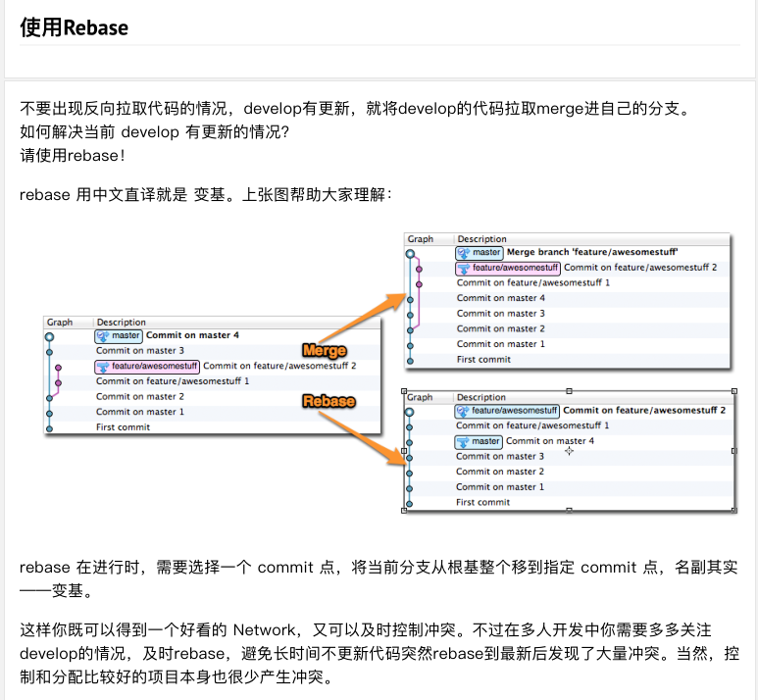Select master tag beside 'Merge branch' row
Viewport: 758px width, 700px height.
point(480,252)
